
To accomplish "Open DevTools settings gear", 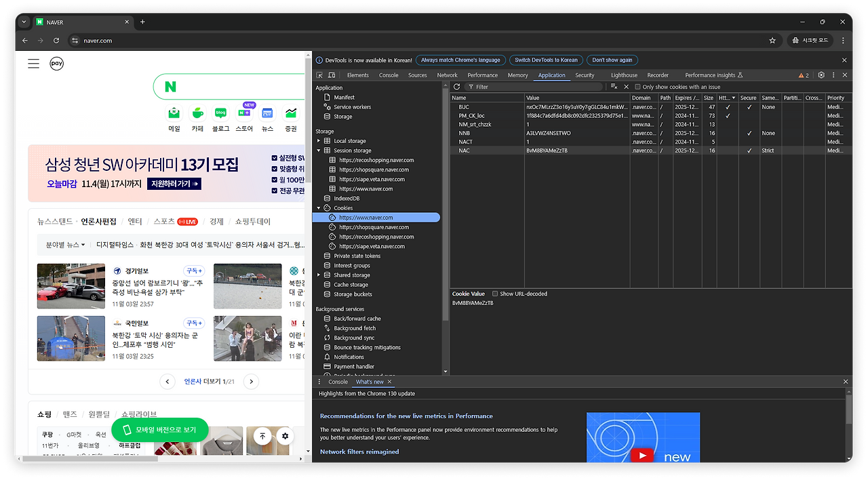I will coord(820,75).
